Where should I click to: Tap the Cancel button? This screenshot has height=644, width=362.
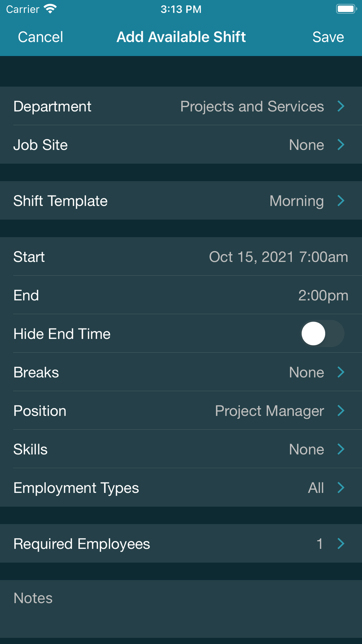[40, 37]
